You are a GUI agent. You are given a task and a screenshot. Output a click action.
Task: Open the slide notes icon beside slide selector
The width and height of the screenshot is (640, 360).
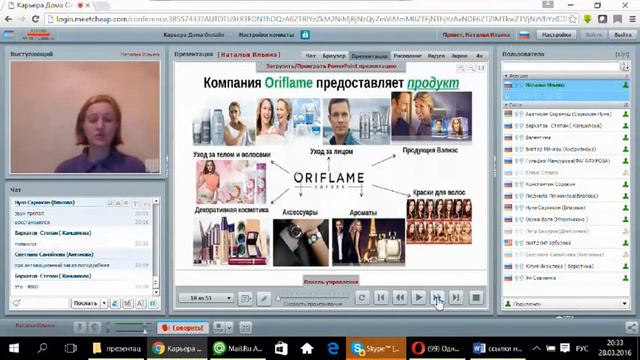point(245,298)
